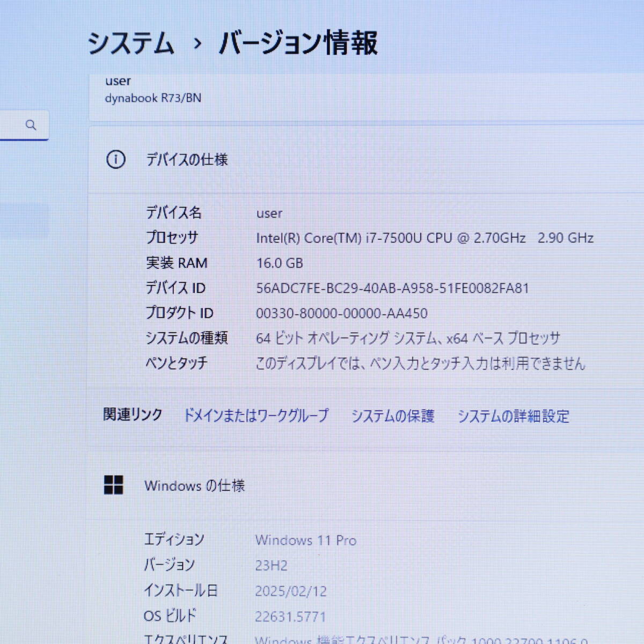
Task: Click the プロダクト ID label
Action: point(180,313)
